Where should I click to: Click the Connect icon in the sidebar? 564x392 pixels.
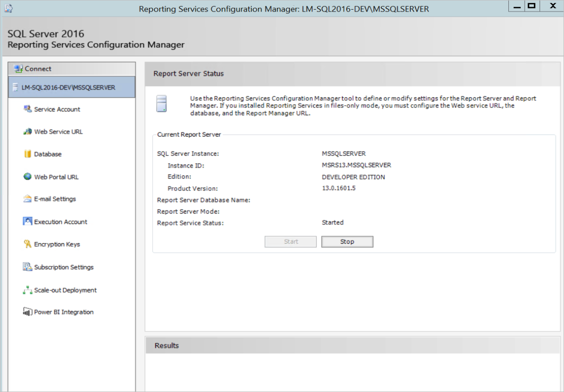point(18,69)
